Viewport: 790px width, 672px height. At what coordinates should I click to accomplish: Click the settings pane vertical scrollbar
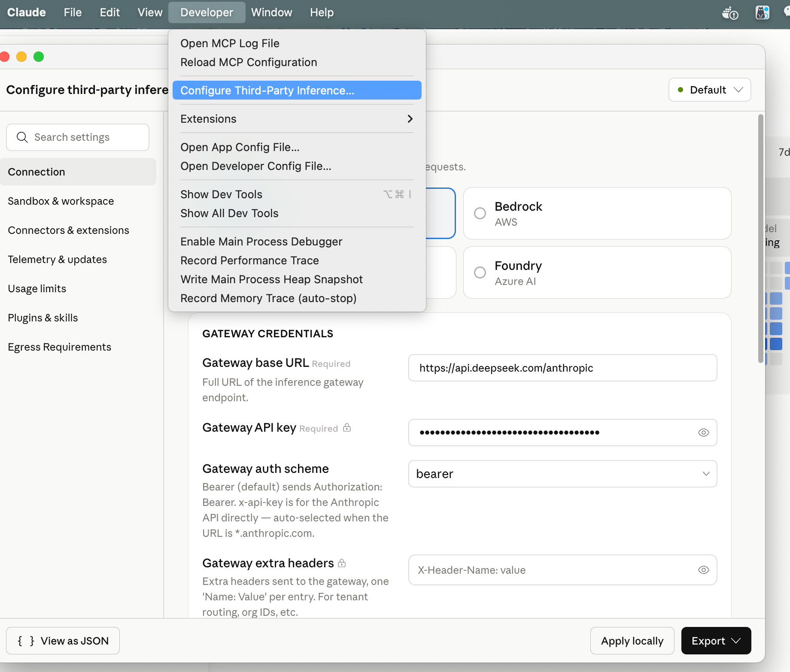tap(760, 239)
